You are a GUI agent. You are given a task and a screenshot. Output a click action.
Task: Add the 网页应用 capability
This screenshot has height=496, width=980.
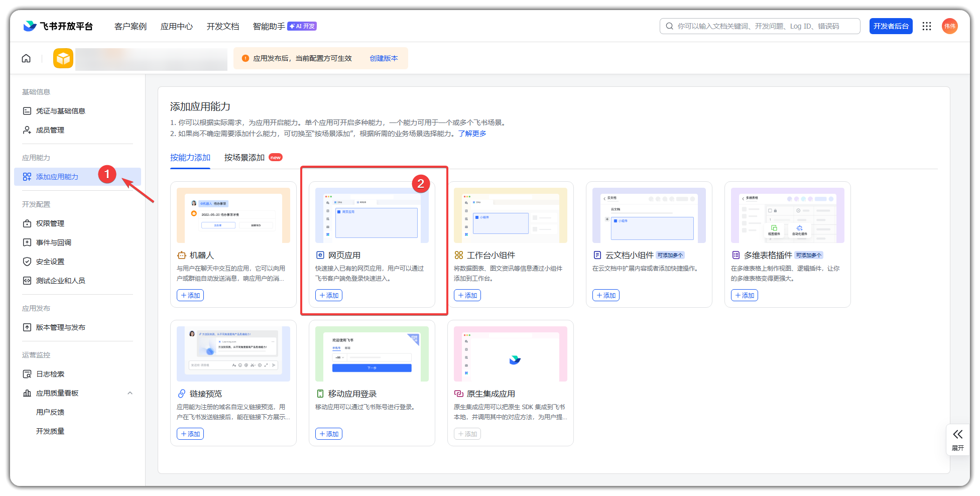click(329, 295)
